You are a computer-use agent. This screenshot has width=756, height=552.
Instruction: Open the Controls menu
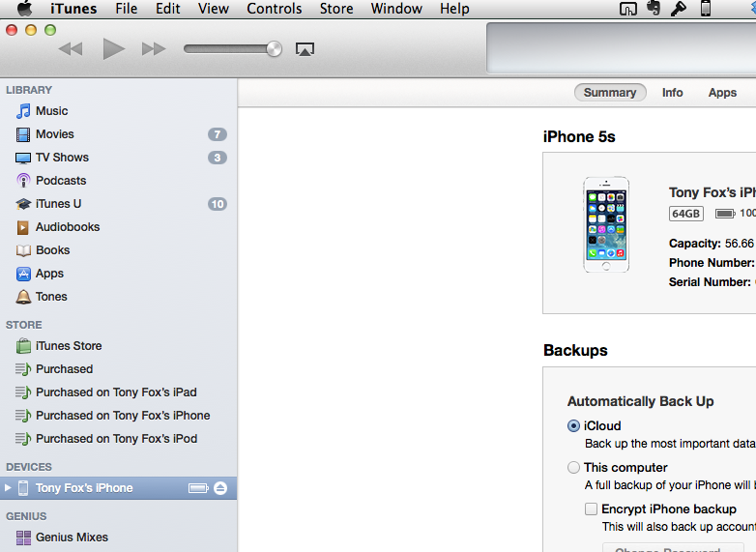point(275,9)
